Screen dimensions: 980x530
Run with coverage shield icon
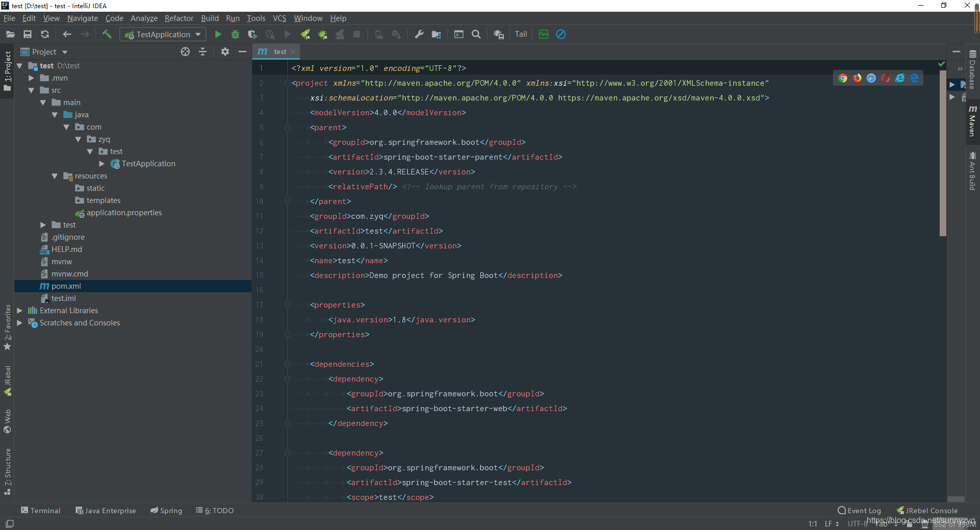[253, 34]
